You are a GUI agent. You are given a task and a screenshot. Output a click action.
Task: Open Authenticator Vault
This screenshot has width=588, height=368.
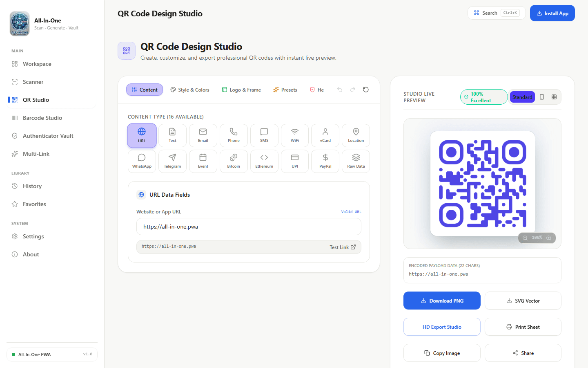click(x=52, y=136)
